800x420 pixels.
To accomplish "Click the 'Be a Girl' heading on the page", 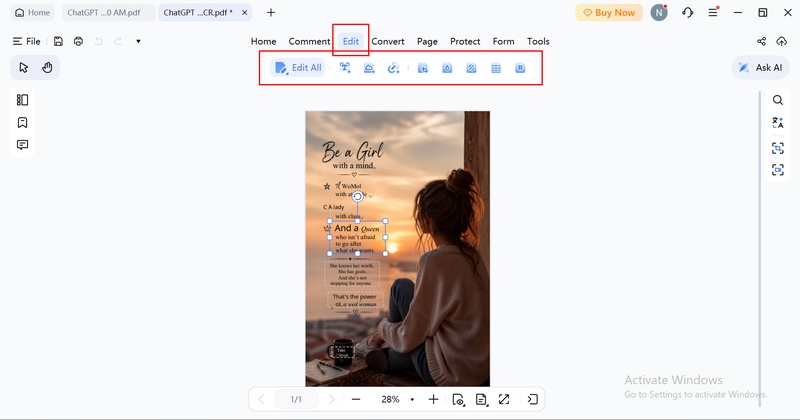I will coord(352,151).
